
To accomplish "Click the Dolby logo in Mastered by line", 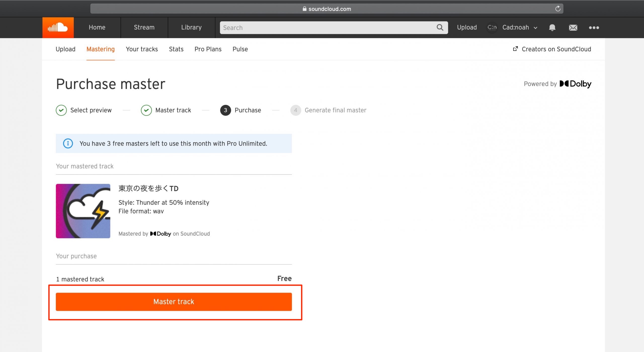I will pyautogui.click(x=160, y=234).
